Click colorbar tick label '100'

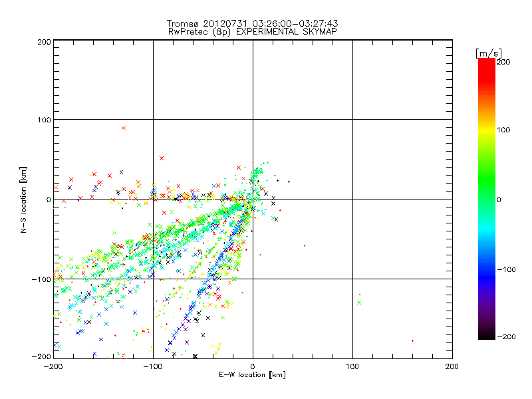[503, 130]
